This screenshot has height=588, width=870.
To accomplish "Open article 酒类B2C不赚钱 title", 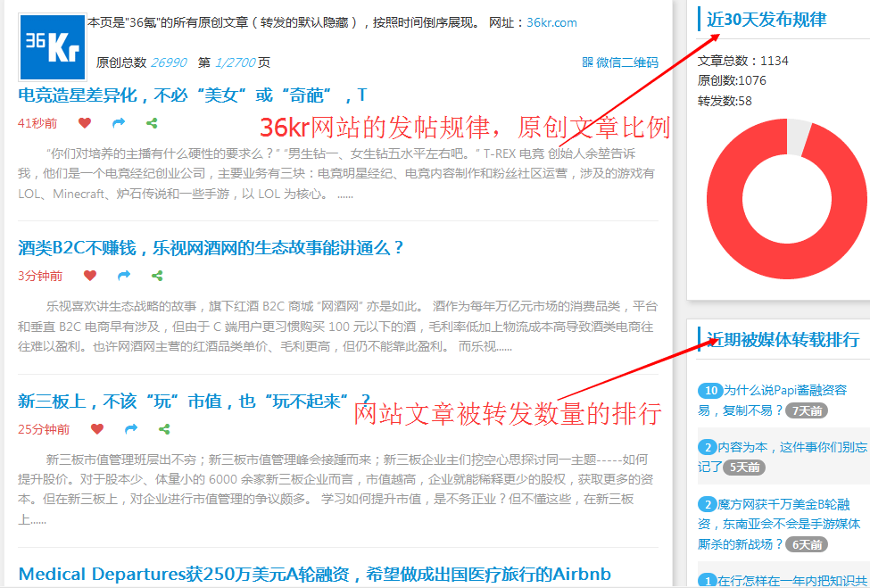I will pyautogui.click(x=211, y=247).
